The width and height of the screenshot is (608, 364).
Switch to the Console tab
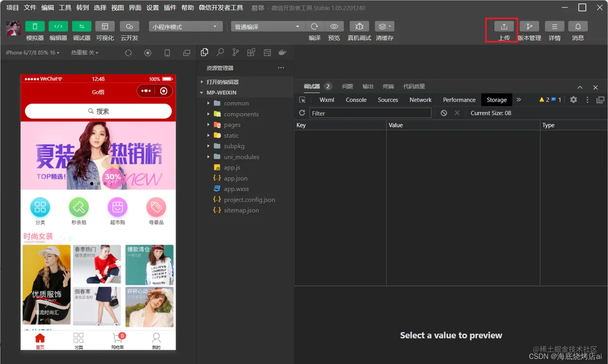[x=356, y=100]
